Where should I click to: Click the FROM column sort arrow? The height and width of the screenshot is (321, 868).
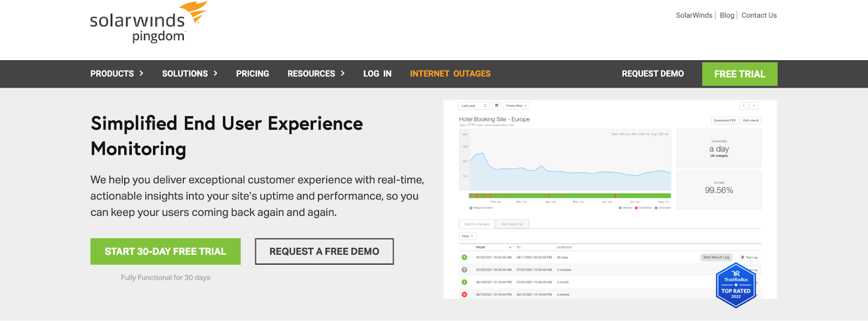tap(510, 247)
